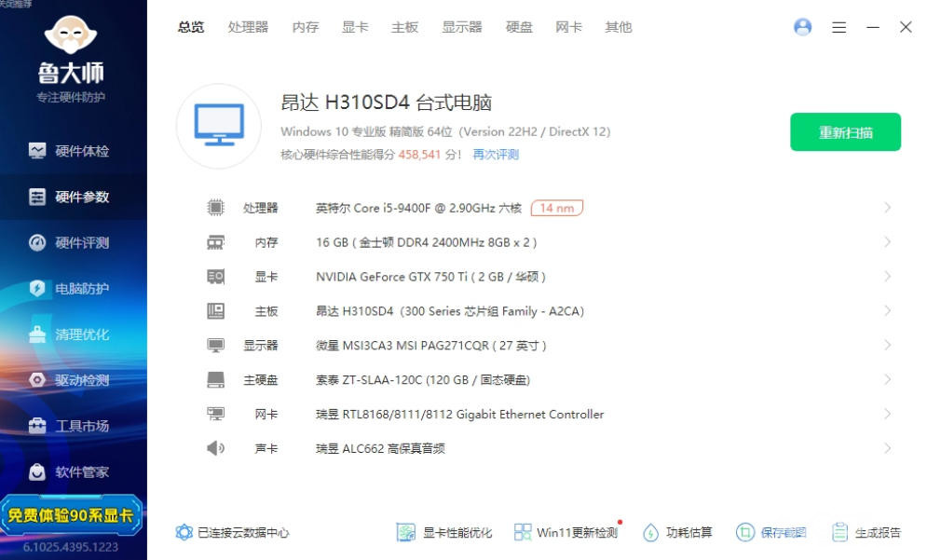The height and width of the screenshot is (560, 927).
Task: Switch to the 硬盘 tab
Action: pyautogui.click(x=519, y=27)
